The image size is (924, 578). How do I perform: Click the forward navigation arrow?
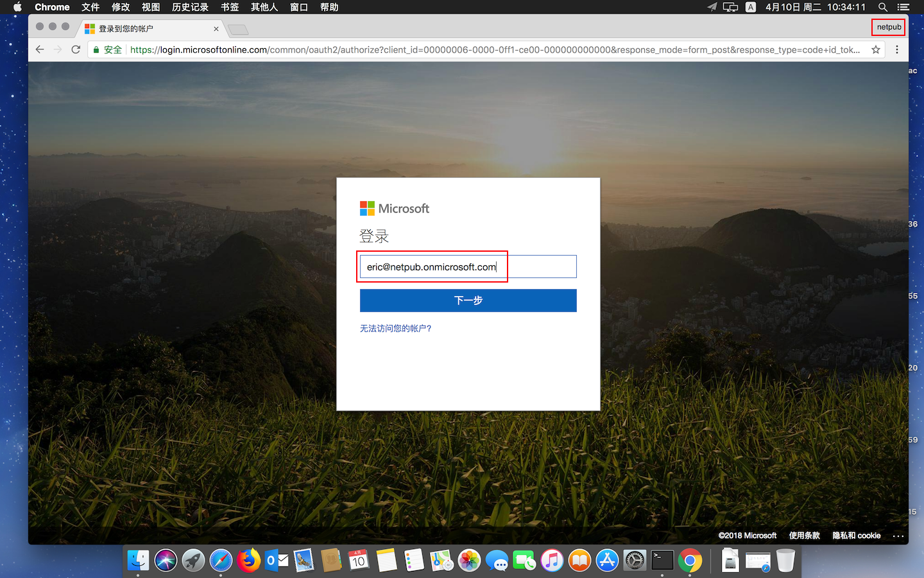[x=58, y=49]
